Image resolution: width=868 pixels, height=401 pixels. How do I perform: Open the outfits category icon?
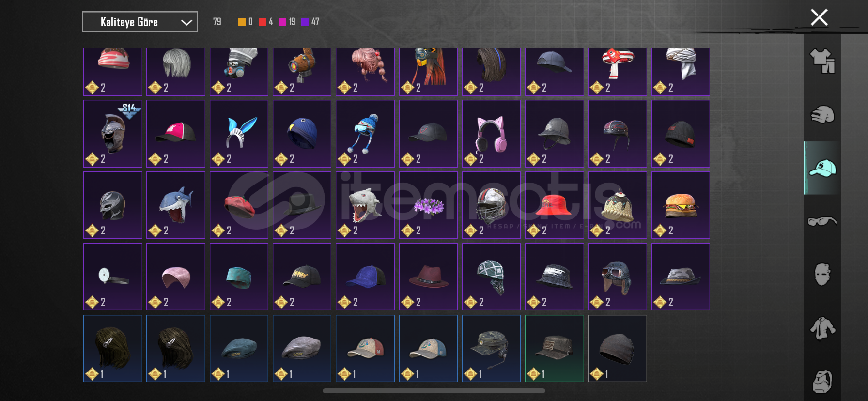(x=822, y=61)
